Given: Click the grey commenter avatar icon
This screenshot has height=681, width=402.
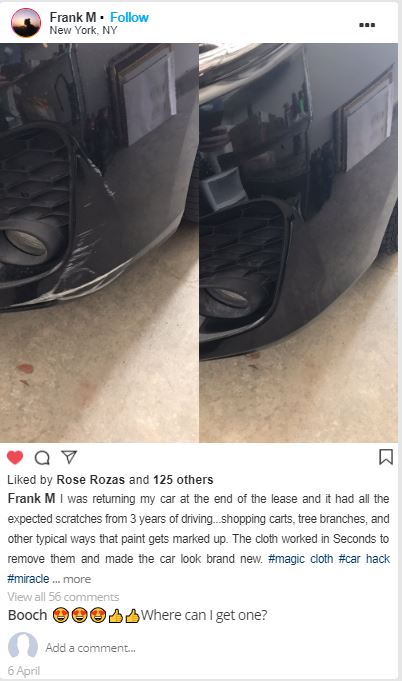Looking at the screenshot, I should (x=23, y=645).
